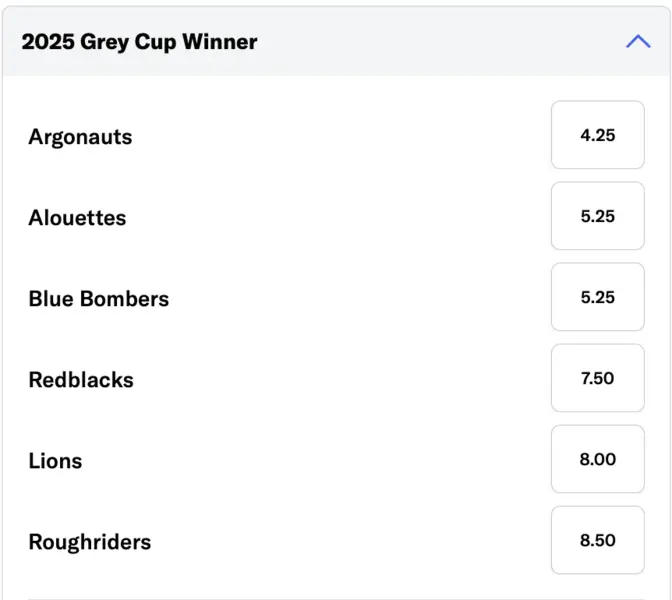Image resolution: width=672 pixels, height=600 pixels.
Task: Add Redblacks odds to bet slip
Action: point(597,378)
